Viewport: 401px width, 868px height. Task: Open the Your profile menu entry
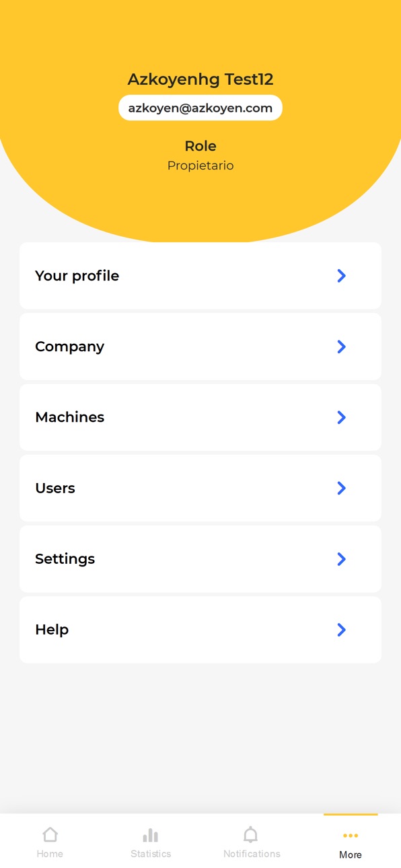(x=200, y=276)
